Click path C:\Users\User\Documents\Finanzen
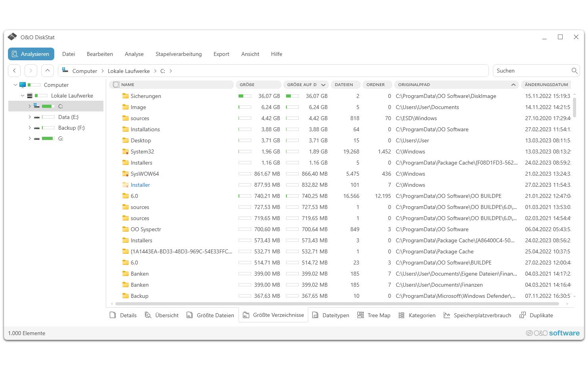588x370 pixels. (x=439, y=285)
